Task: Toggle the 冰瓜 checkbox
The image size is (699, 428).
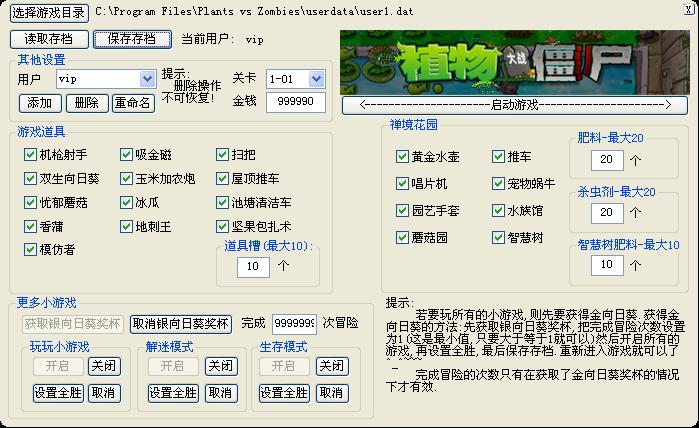Action: tap(126, 203)
